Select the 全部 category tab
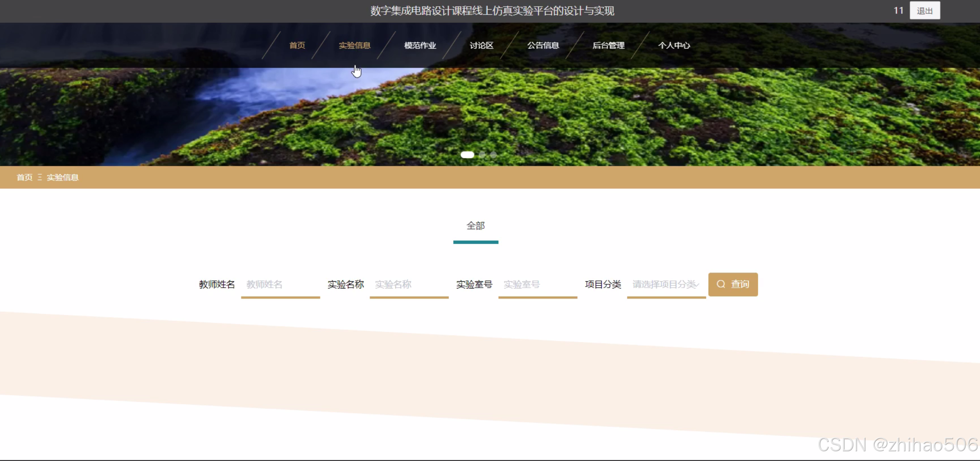Image resolution: width=980 pixels, height=461 pixels. (x=476, y=226)
